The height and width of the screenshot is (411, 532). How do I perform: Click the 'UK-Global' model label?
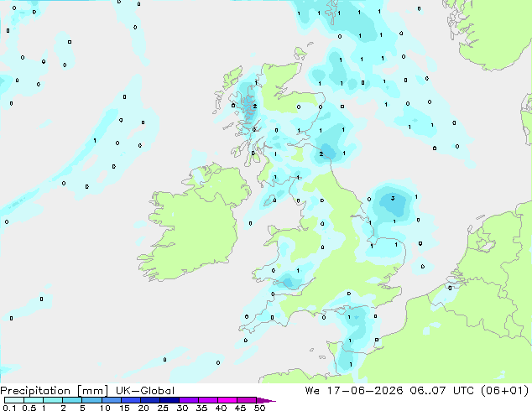145,391
